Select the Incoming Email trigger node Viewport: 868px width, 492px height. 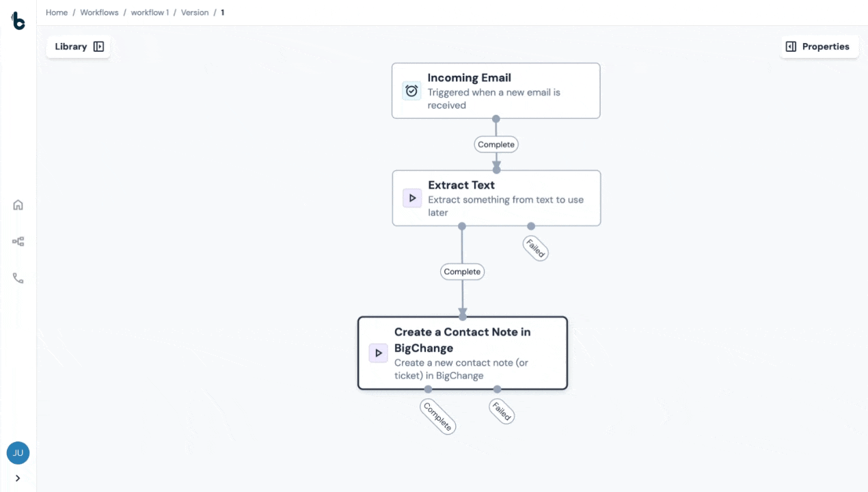coord(496,91)
